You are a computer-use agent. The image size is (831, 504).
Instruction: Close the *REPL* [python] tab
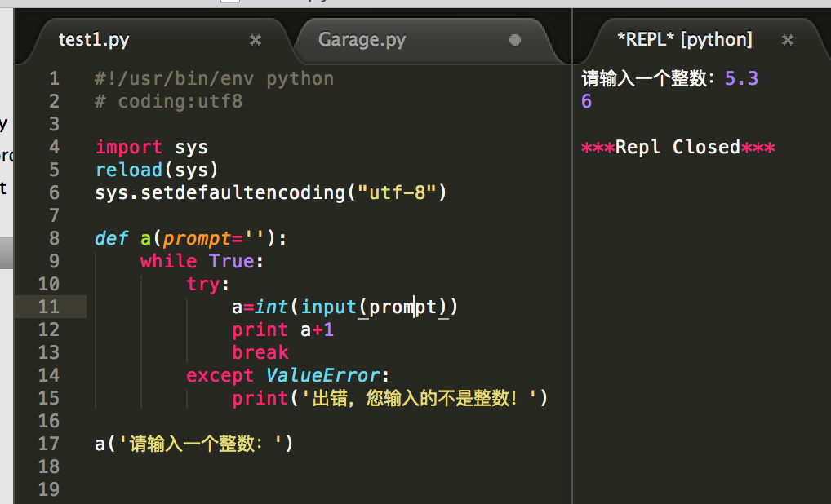pos(787,40)
